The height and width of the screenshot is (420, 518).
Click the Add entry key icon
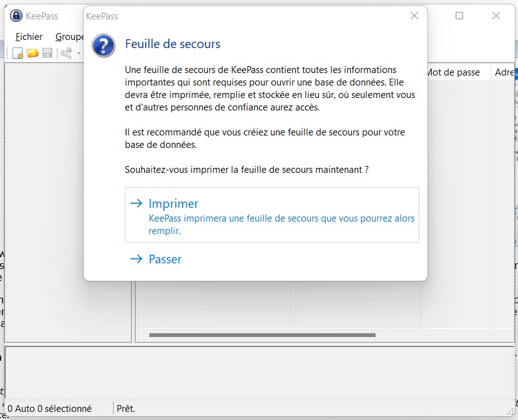66,54
